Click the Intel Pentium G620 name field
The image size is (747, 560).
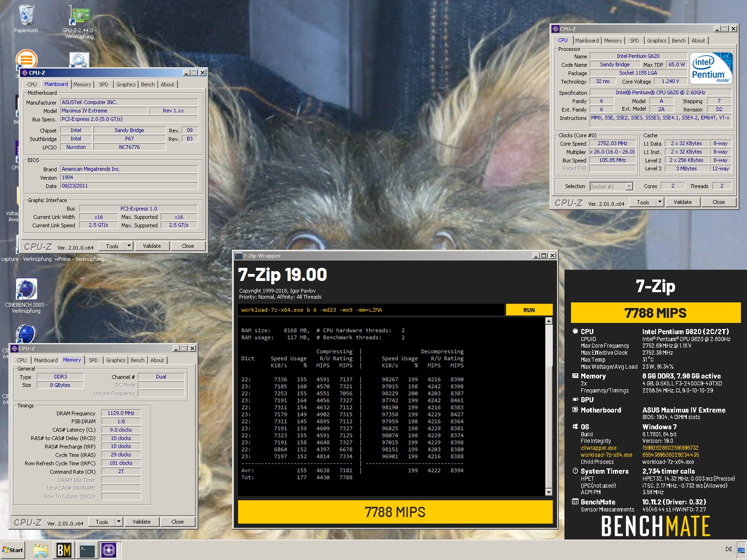(638, 56)
